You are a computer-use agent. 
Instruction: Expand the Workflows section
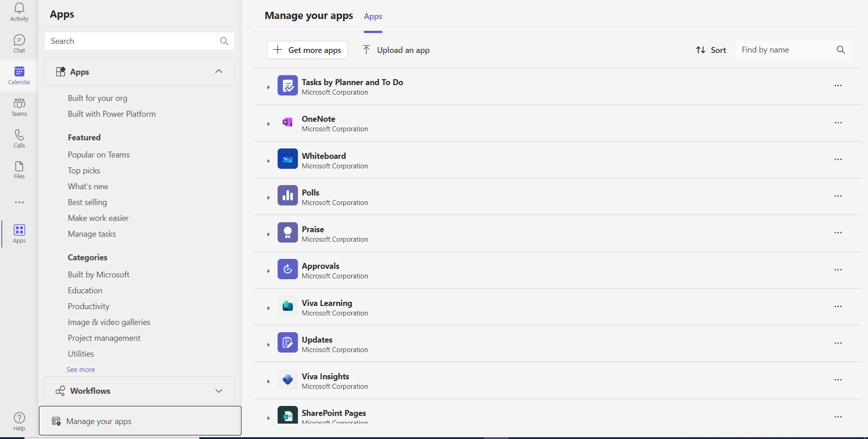tap(219, 391)
